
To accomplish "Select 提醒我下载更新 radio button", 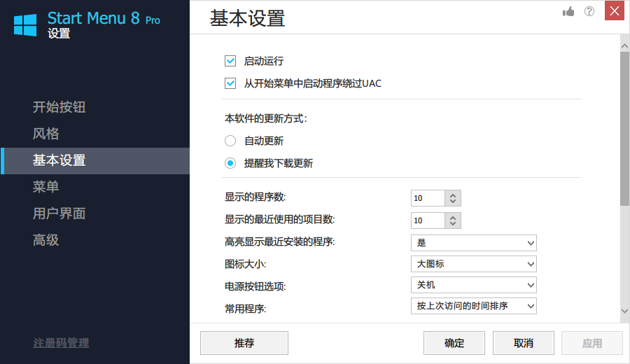I will (230, 163).
